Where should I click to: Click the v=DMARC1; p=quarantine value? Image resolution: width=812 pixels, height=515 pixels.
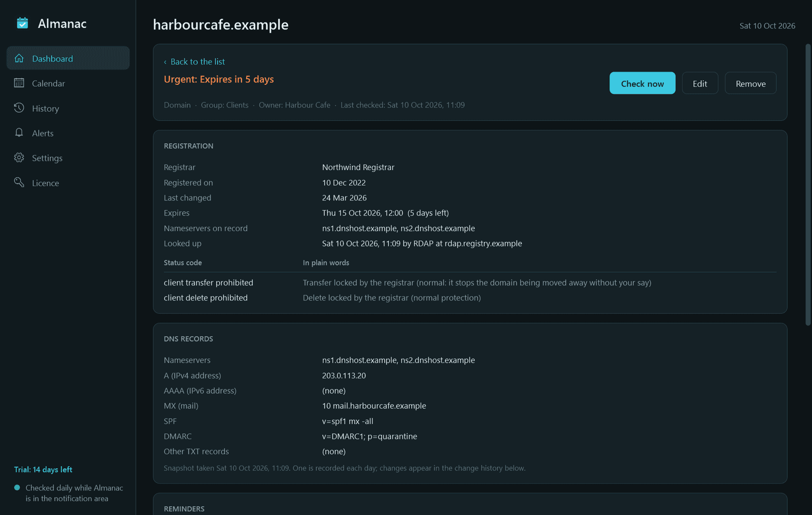369,436
